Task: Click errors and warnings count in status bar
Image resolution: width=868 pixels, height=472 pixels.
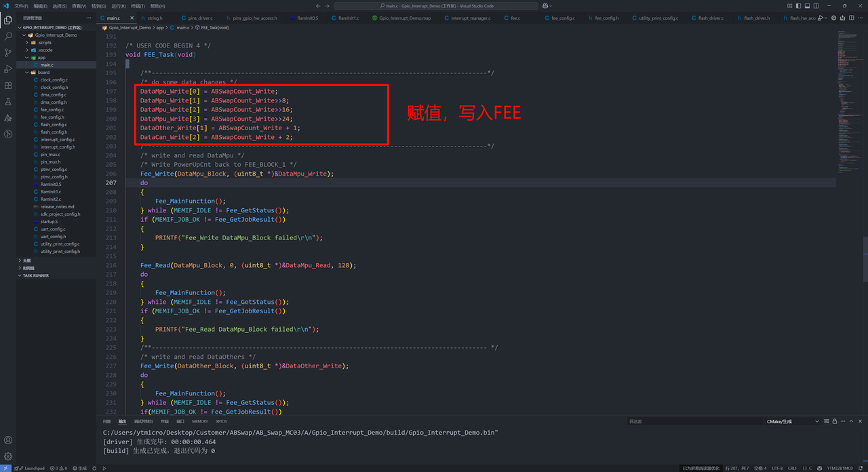Action: pos(59,468)
